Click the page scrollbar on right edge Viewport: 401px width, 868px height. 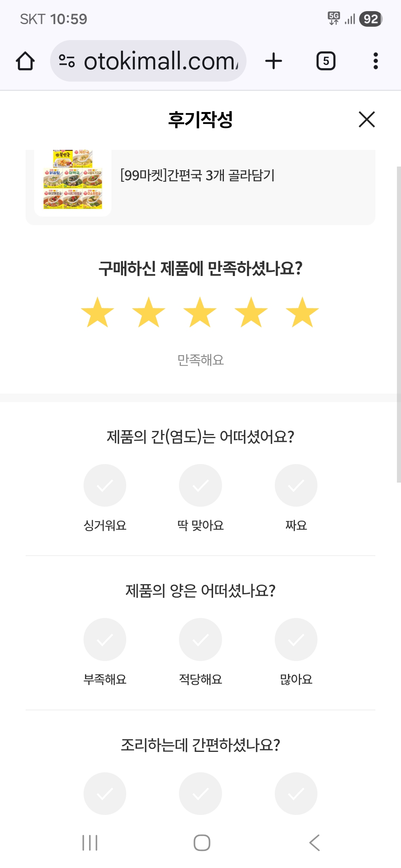(x=398, y=325)
